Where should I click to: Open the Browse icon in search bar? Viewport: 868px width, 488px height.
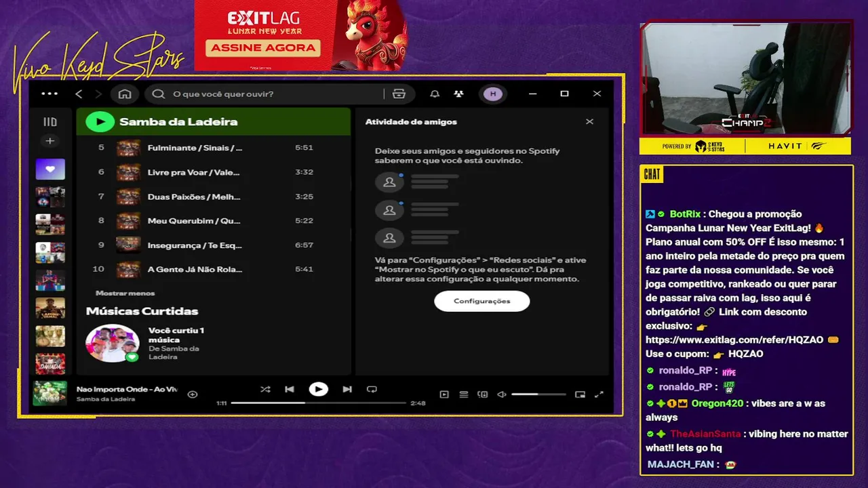point(399,94)
